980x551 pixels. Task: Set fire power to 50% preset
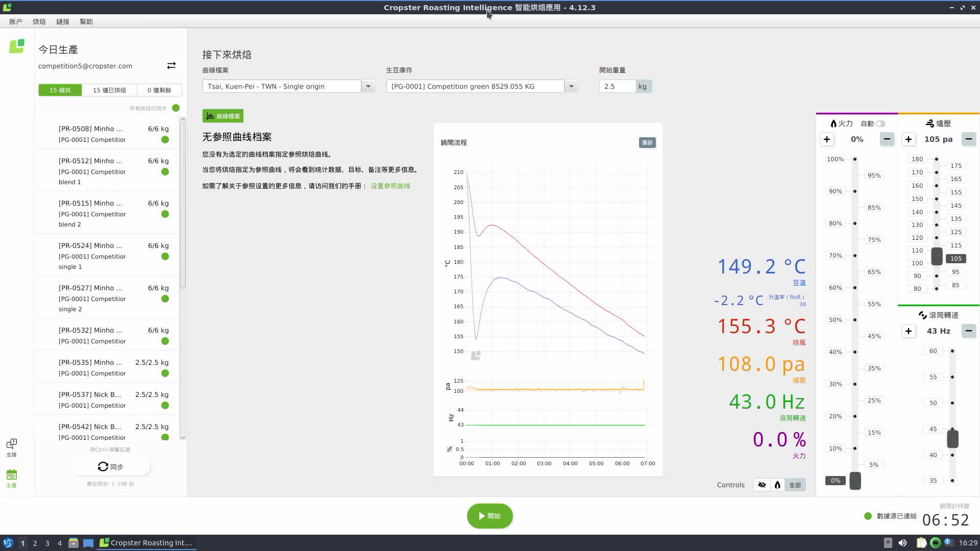tap(836, 320)
